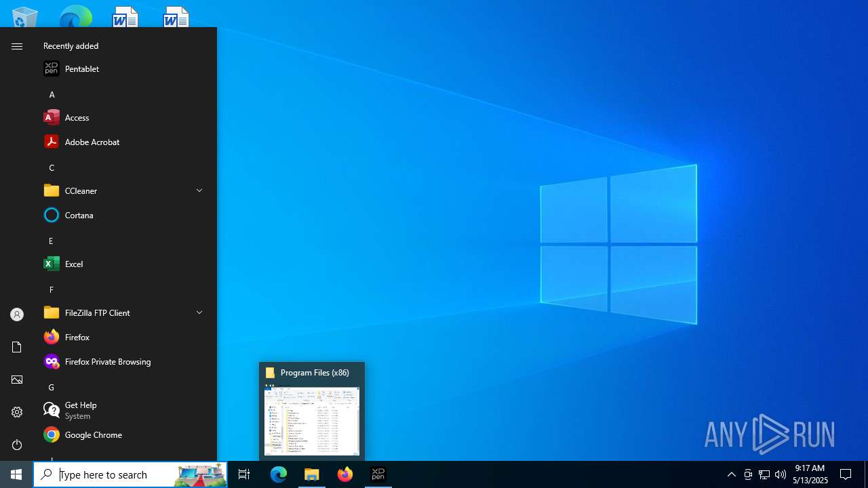This screenshot has height=488, width=868.
Task: Open Adobe Acrobat app entry
Action: click(125, 142)
